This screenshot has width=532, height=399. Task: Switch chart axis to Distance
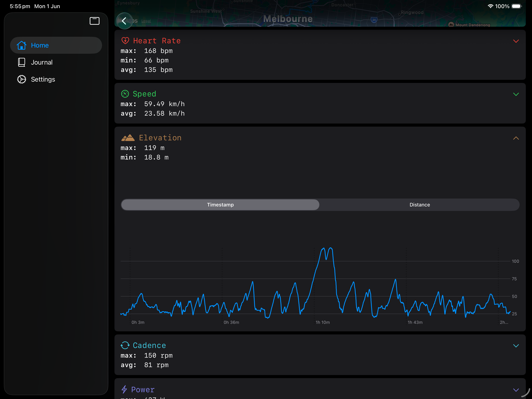pyautogui.click(x=420, y=205)
